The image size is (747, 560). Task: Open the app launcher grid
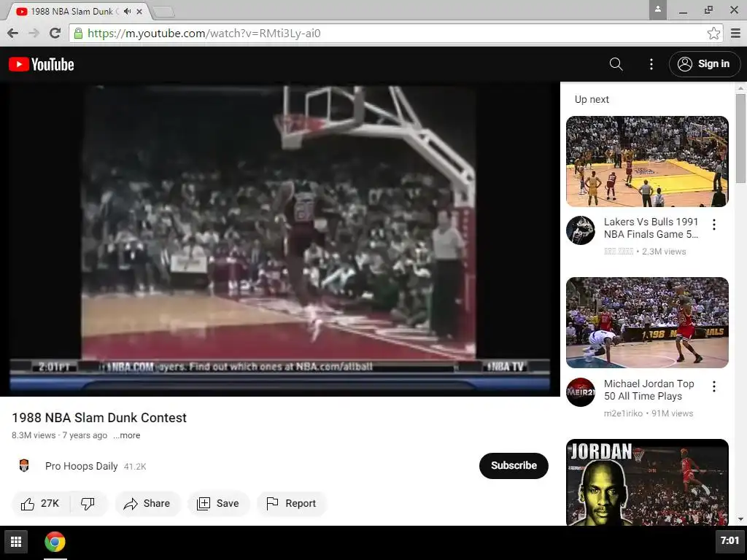pyautogui.click(x=16, y=542)
